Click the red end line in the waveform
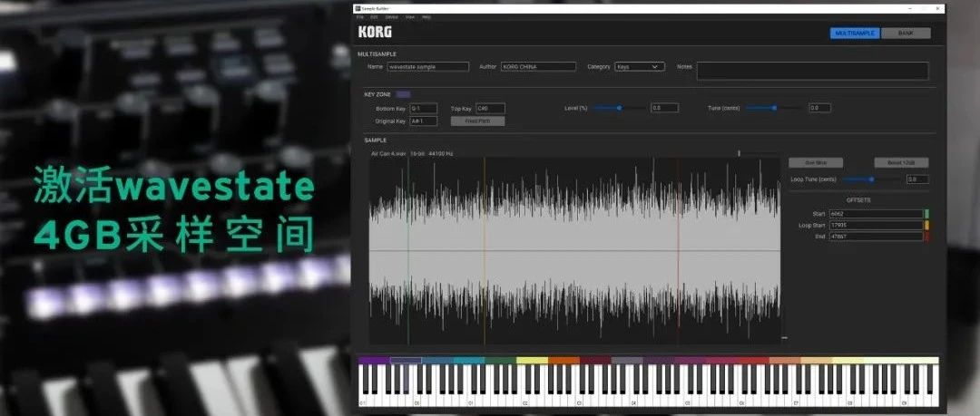The width and height of the screenshot is (980, 416). (678, 250)
